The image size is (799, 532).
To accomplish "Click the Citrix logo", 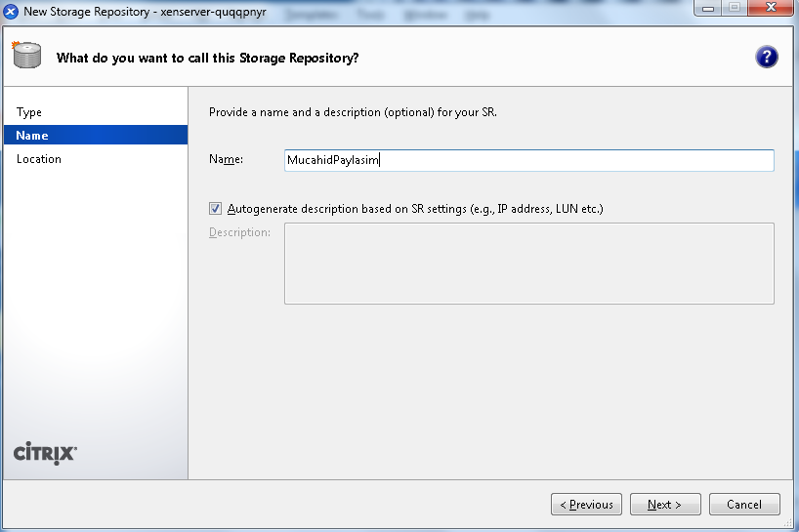I will pyautogui.click(x=45, y=453).
